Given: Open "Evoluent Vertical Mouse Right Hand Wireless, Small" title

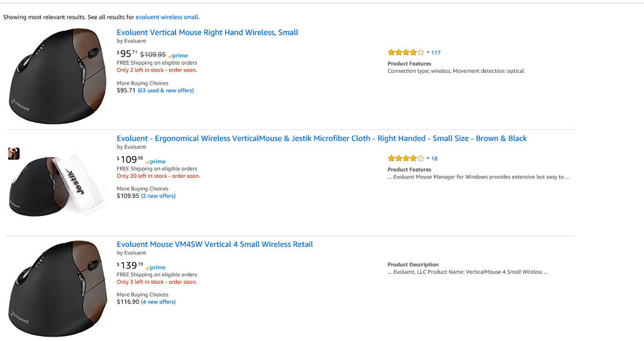Looking at the screenshot, I should coord(208,33).
